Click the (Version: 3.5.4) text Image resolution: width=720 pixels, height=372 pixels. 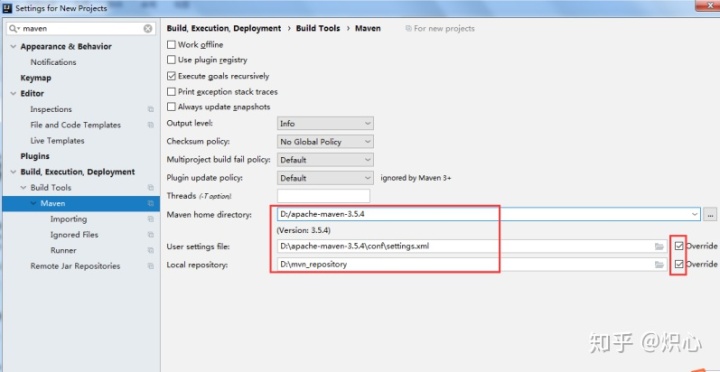tap(303, 230)
